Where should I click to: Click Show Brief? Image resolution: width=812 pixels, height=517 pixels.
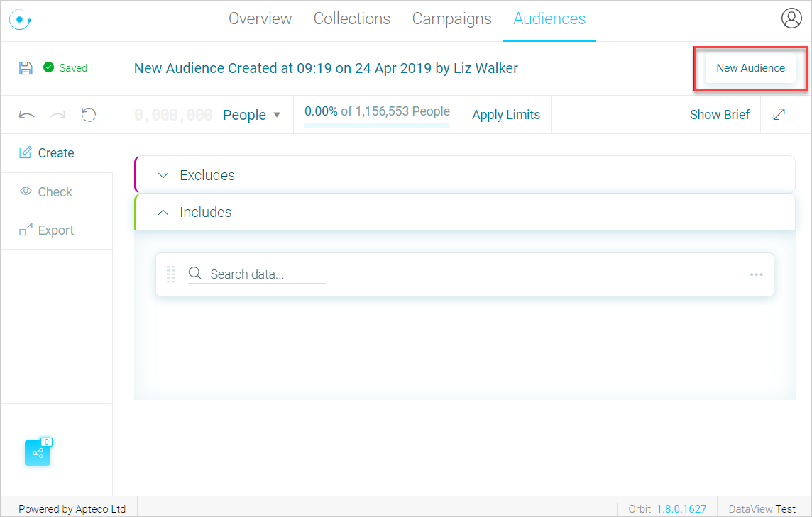(719, 115)
